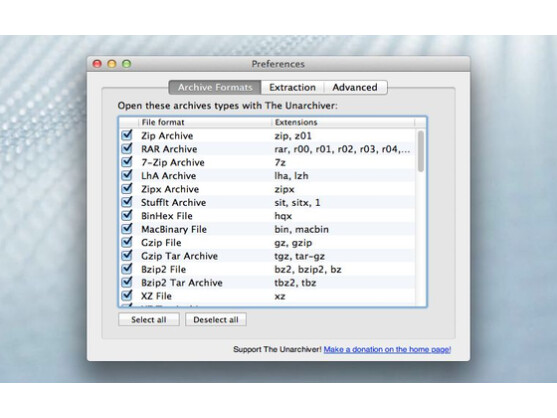Viewport: 557px width, 418px height.
Task: Select the 'Zip Archive' row text
Action: [x=167, y=136]
